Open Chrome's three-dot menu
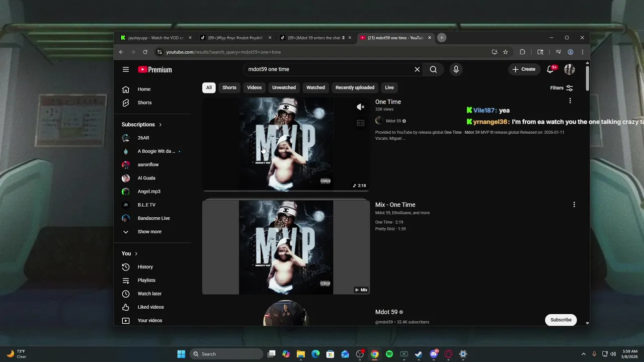 (583, 52)
